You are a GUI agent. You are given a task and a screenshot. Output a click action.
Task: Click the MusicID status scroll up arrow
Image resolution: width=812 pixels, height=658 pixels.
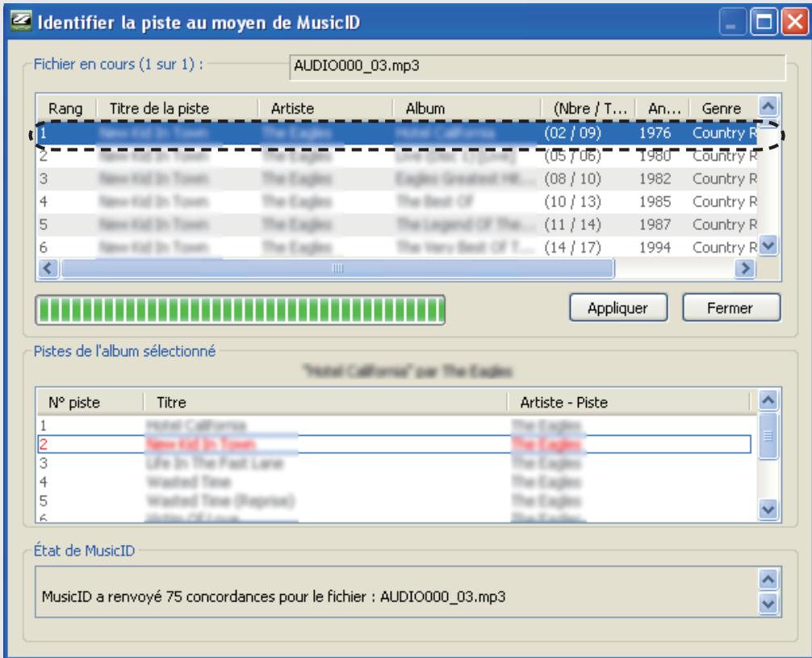coord(768,579)
